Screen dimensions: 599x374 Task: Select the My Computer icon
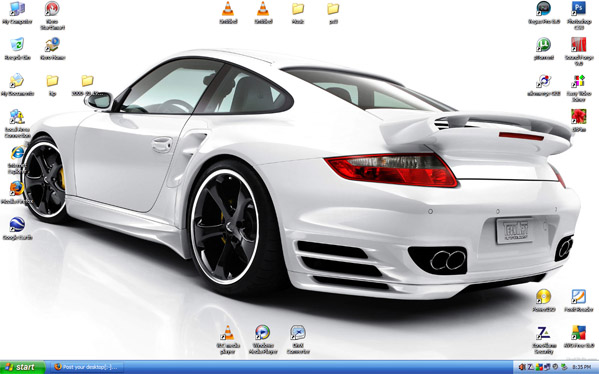[x=17, y=13]
